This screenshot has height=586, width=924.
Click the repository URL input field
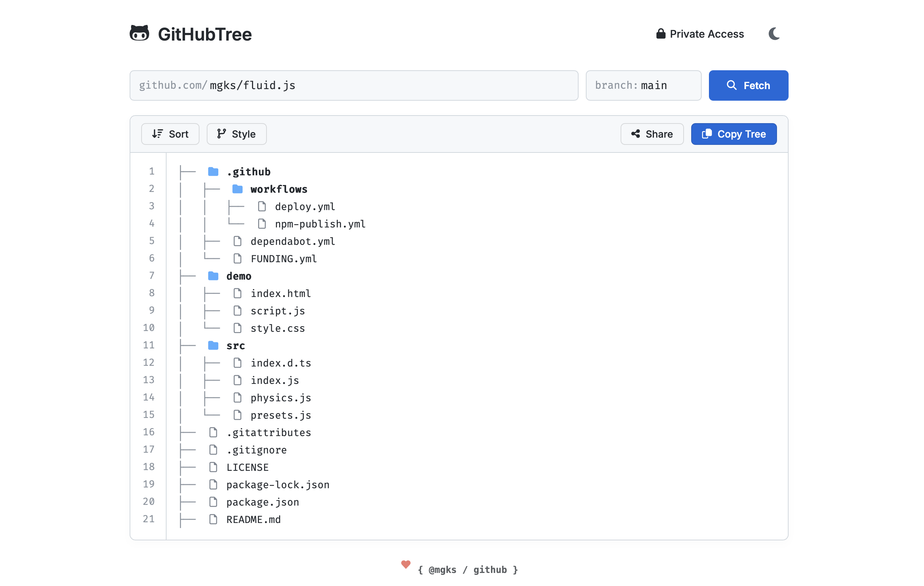click(354, 85)
